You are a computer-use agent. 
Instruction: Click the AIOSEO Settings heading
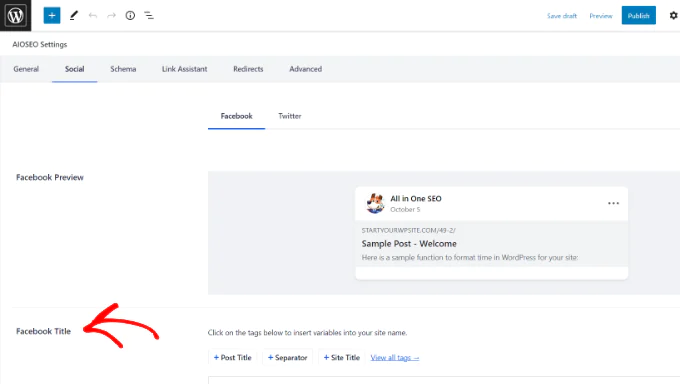(39, 44)
